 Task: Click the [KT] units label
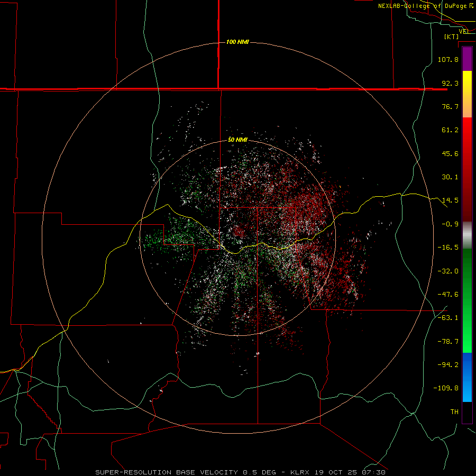tap(452, 36)
